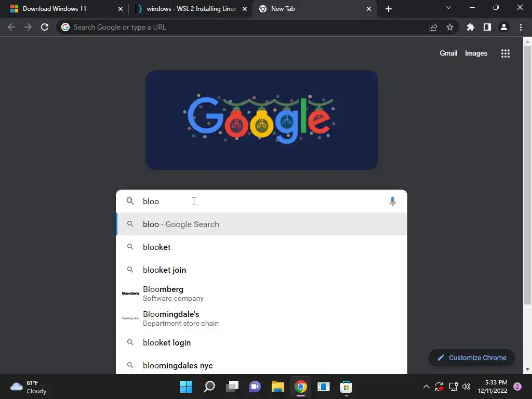Open Windows taskbar Search
Viewport: 532px width, 399px height.
point(209,387)
